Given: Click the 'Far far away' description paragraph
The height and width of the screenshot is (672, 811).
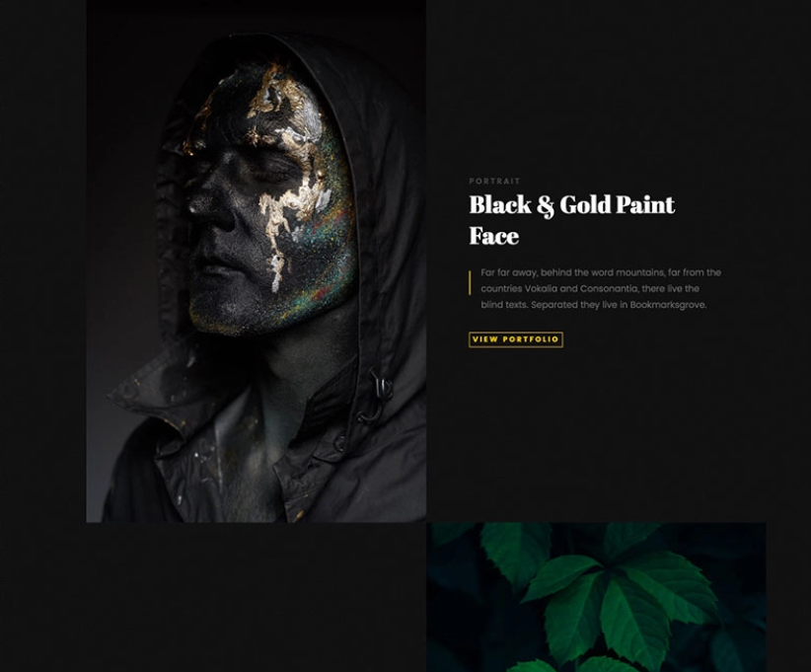Looking at the screenshot, I should click(x=601, y=289).
